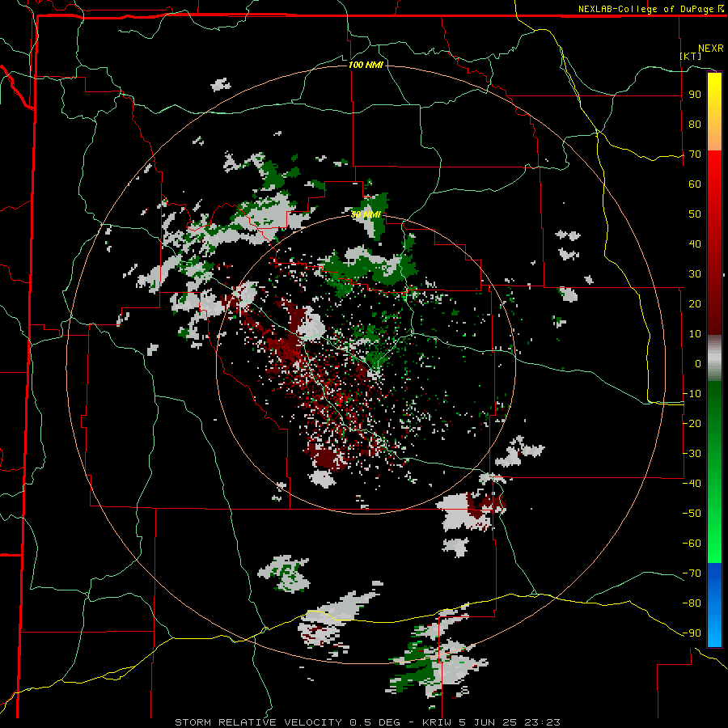The width and height of the screenshot is (728, 728).
Task: Click the [KT] units label
Action: [x=691, y=56]
